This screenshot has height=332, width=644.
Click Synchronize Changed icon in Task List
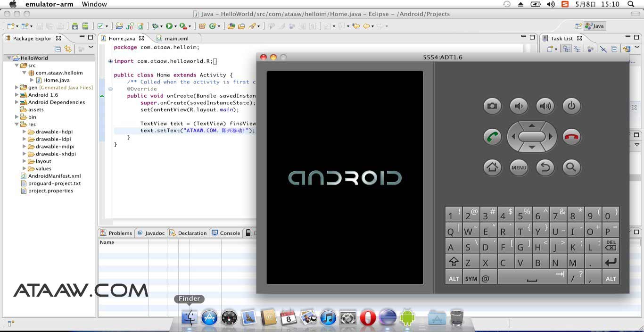point(627,49)
